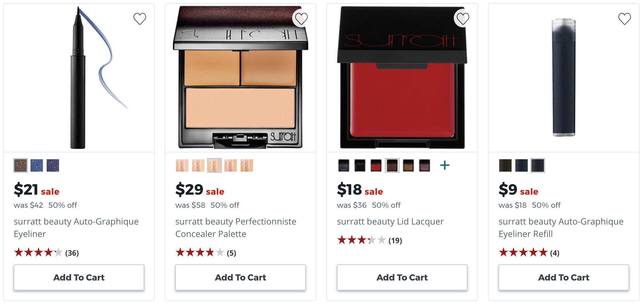View the concealer palette product image
The width and height of the screenshot is (644, 306).
[241, 77]
